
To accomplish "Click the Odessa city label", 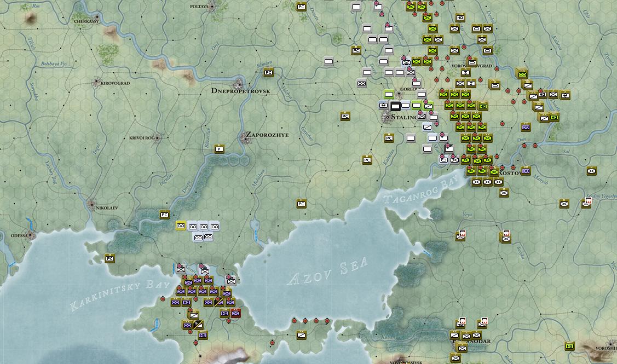I will coord(18,235).
